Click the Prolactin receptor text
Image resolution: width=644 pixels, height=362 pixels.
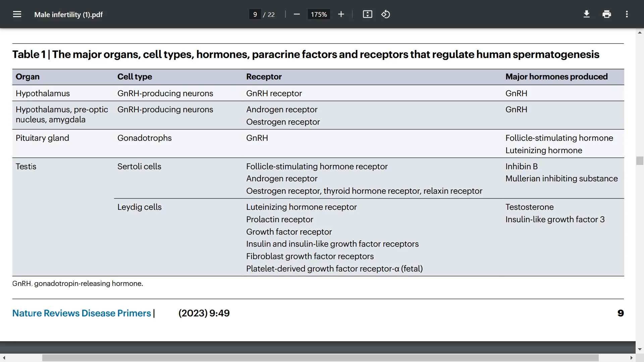tap(279, 220)
